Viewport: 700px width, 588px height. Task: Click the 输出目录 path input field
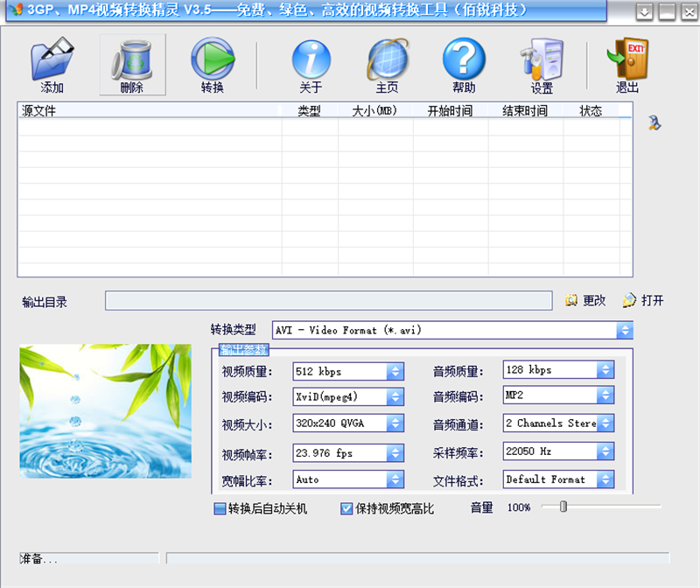click(x=329, y=300)
